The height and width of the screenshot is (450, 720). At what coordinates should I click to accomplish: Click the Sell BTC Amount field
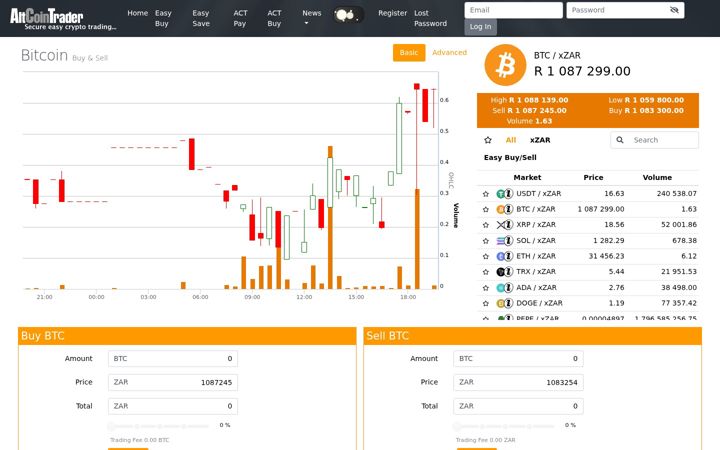pos(518,359)
